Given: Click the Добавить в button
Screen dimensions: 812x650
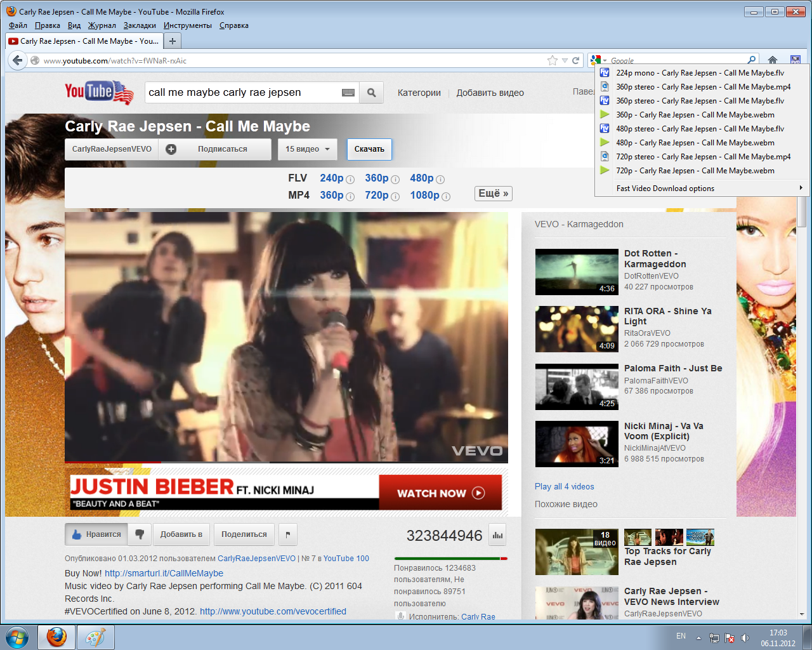Looking at the screenshot, I should point(181,534).
